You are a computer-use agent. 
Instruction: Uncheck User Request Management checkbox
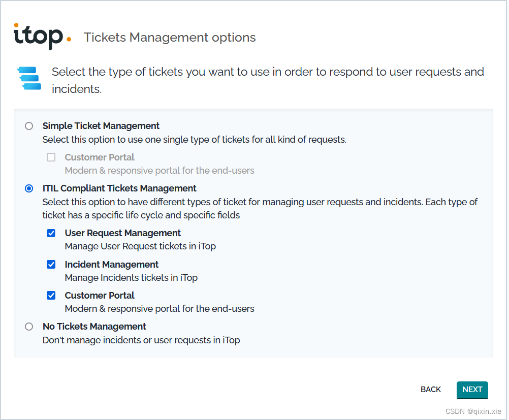point(51,233)
